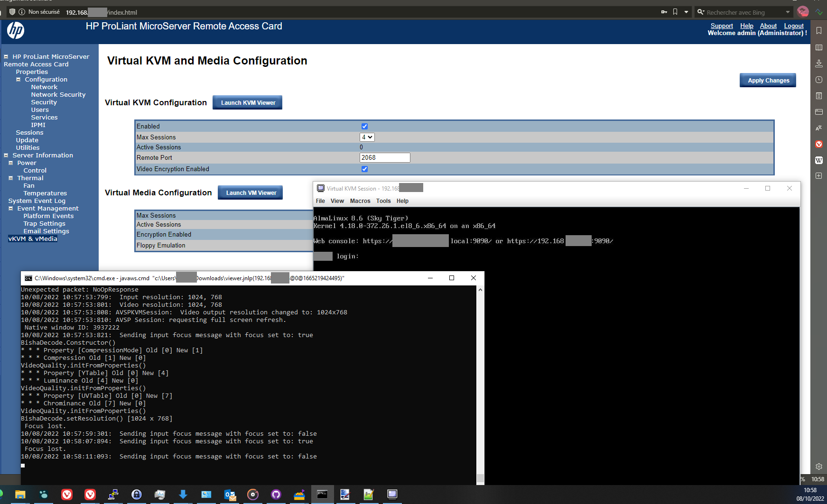
Task: Click the Vivaldi sync status icon
Action: pyautogui.click(x=819, y=12)
